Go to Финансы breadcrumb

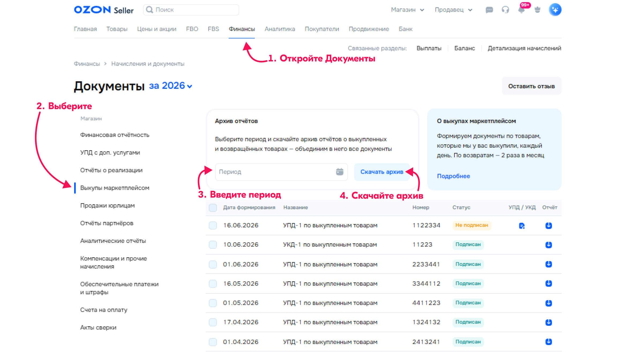coord(87,64)
